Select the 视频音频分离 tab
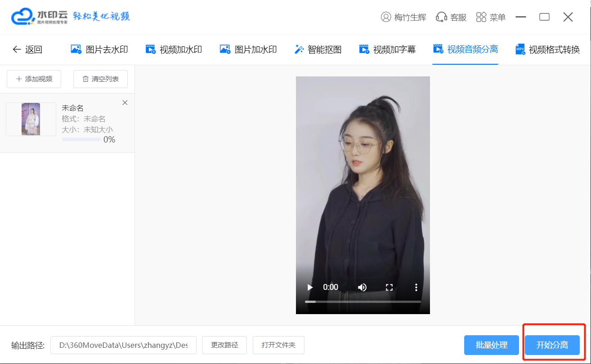Image resolution: width=591 pixels, height=364 pixels. click(466, 49)
